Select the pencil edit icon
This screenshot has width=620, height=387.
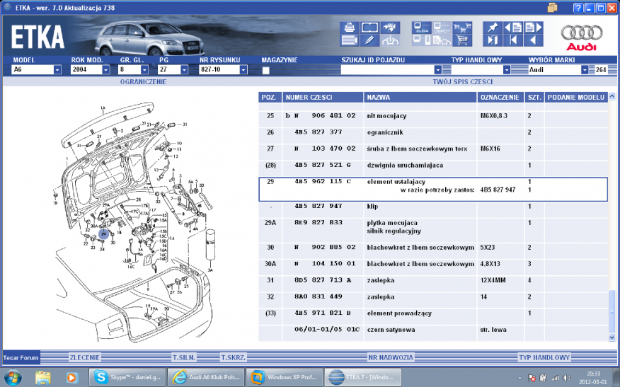[x=370, y=40]
